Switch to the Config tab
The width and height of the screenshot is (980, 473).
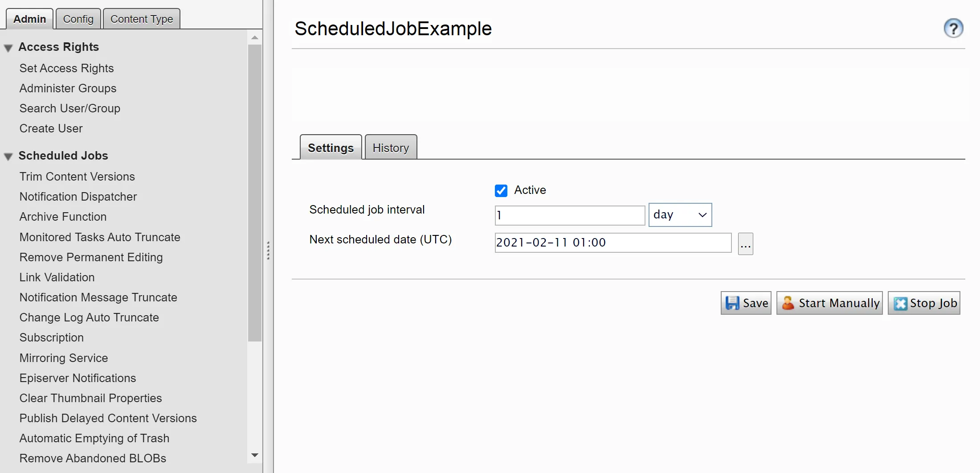[78, 19]
